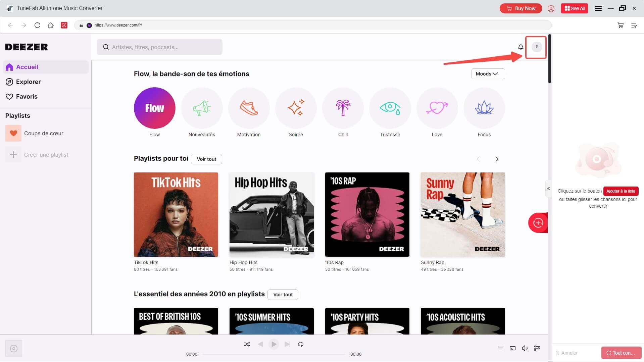Select the Chill mood
644x362 pixels.
pyautogui.click(x=343, y=108)
